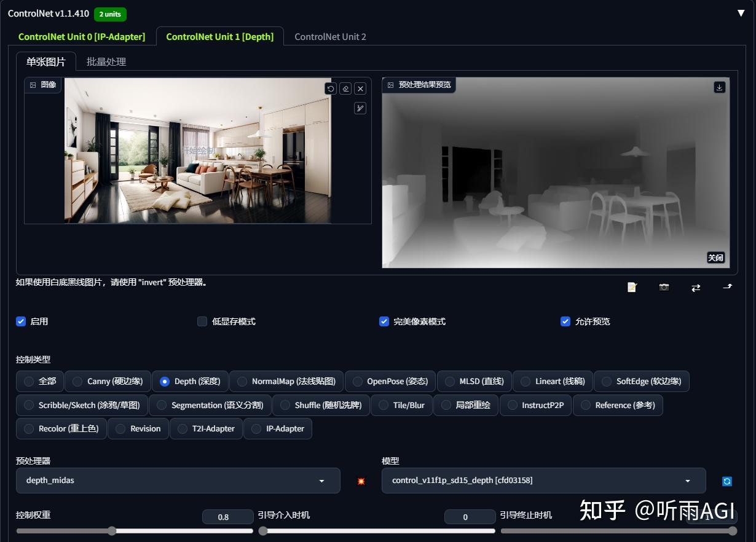
Task: Switch to ControlNet Unit 0 [IP-Adapter] tab
Action: [x=82, y=37]
